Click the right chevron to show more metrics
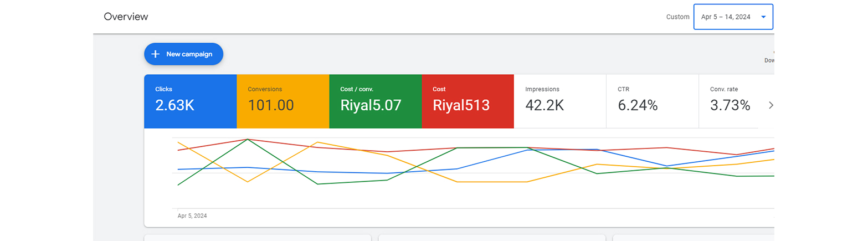The image size is (868, 241). coord(771,105)
